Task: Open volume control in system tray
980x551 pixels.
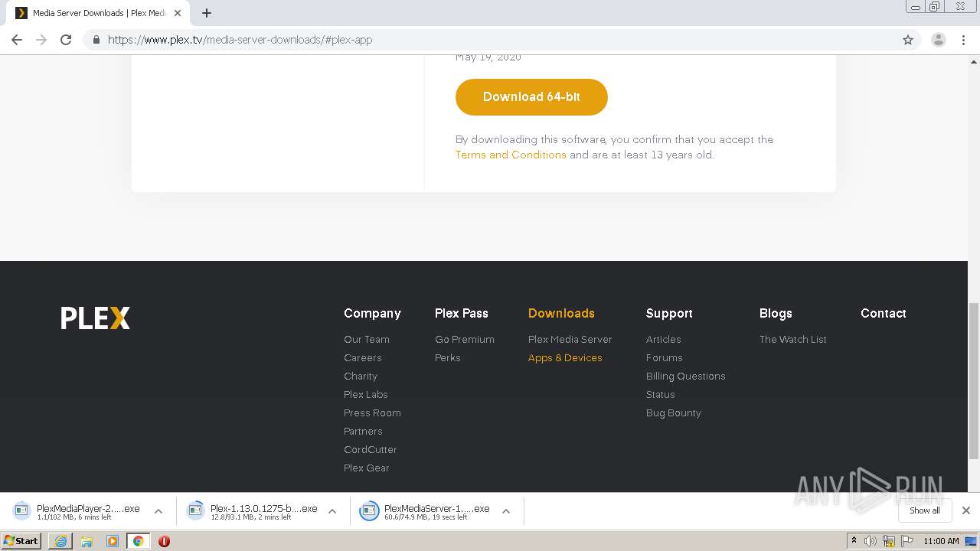Action: (871, 541)
